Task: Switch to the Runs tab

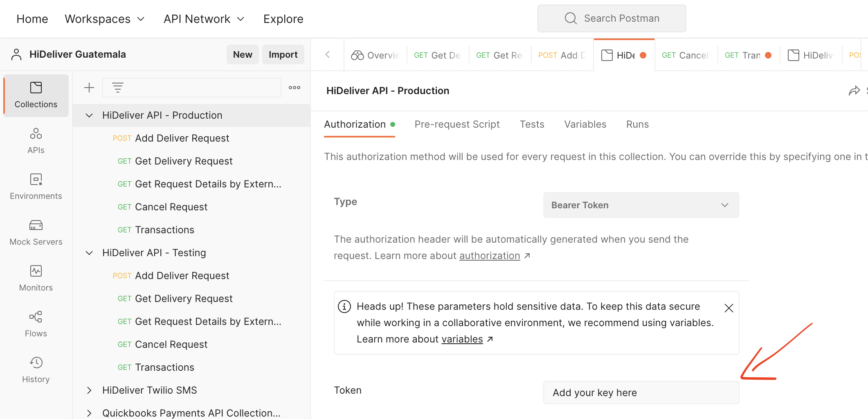Action: [x=637, y=124]
